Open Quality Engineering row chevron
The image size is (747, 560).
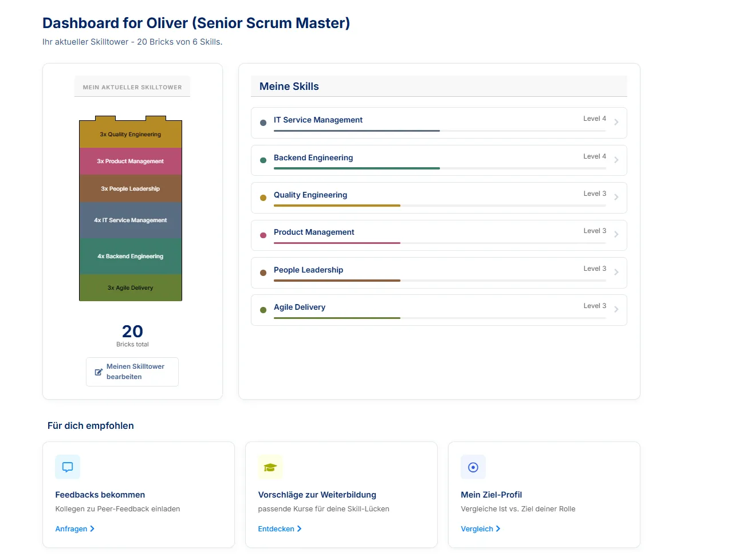click(616, 197)
